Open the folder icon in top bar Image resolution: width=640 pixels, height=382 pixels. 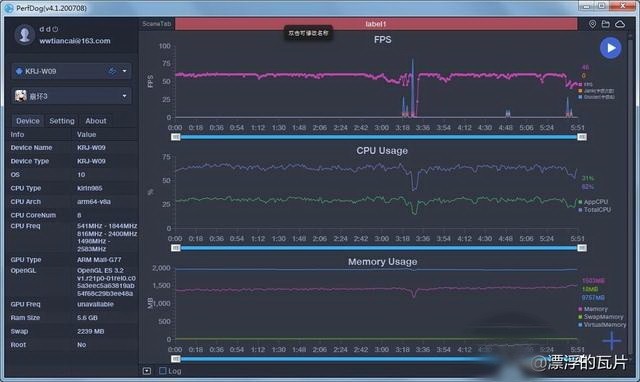click(x=606, y=24)
